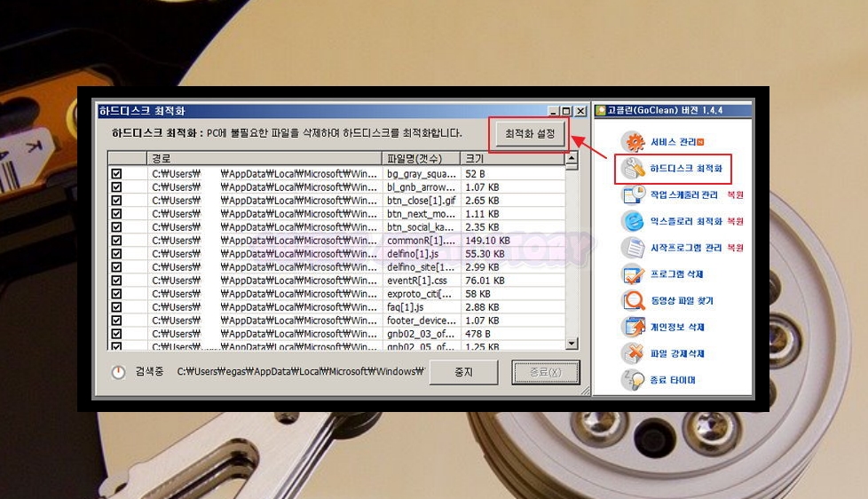Select the gnb02_03_of... file name cell
The width and height of the screenshot is (868, 499).
(x=422, y=333)
